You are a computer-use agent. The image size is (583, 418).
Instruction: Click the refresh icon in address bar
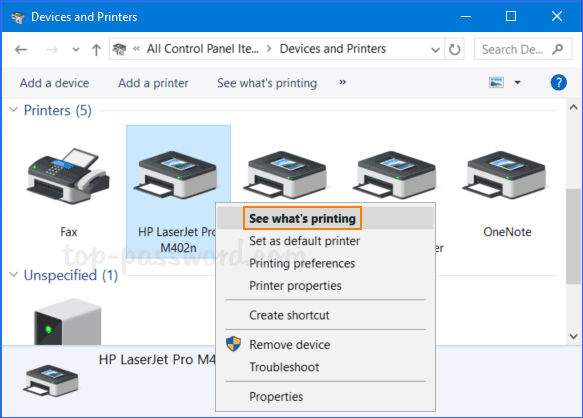click(454, 49)
